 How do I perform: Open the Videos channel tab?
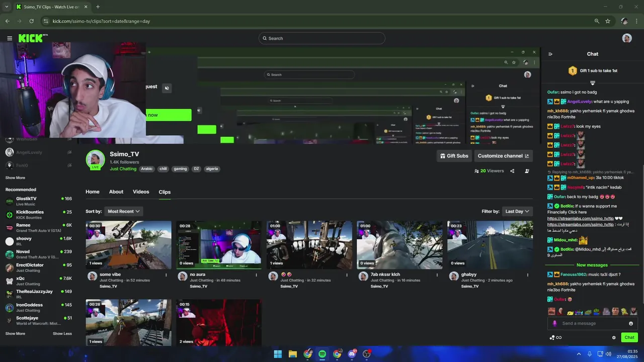tap(141, 192)
